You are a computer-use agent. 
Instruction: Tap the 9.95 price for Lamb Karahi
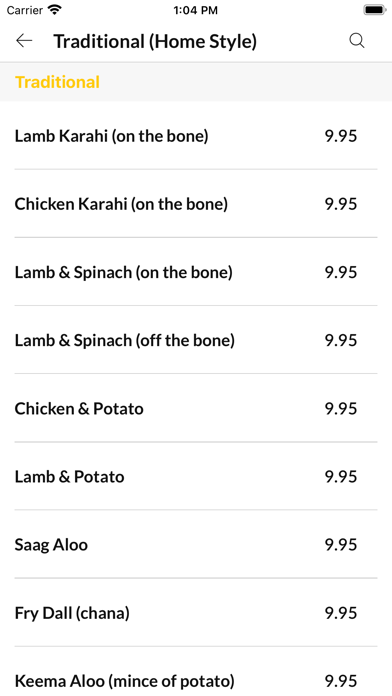[x=341, y=135]
